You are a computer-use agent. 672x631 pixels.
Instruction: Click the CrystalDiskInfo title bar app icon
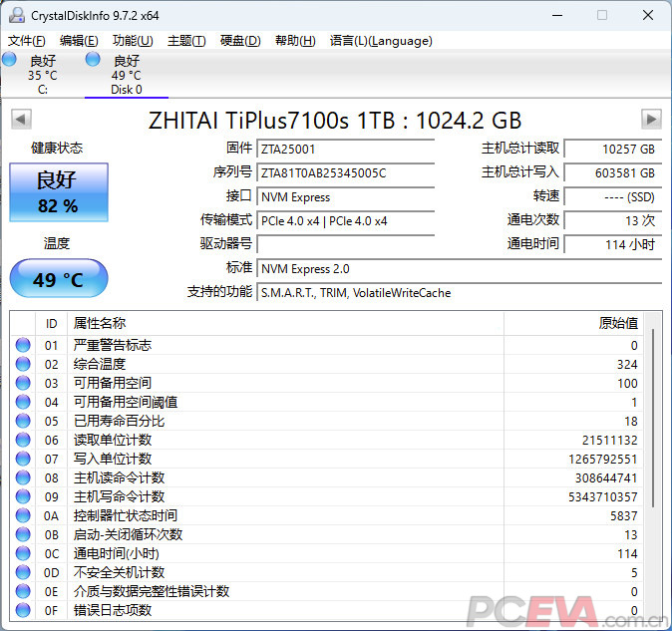15,15
